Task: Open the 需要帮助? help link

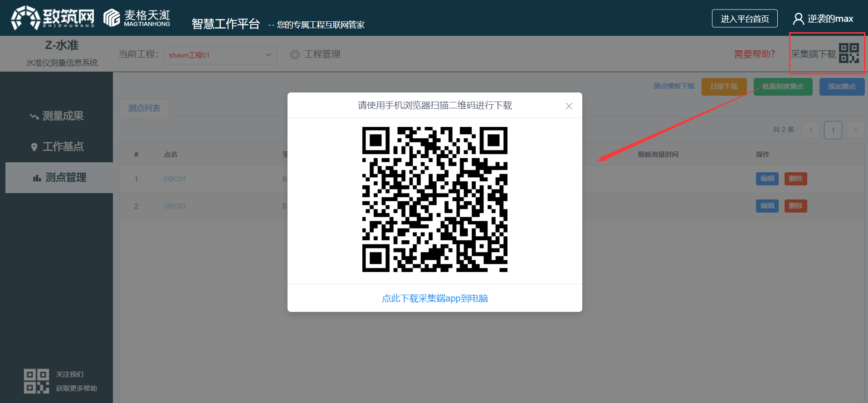Action: (x=755, y=54)
